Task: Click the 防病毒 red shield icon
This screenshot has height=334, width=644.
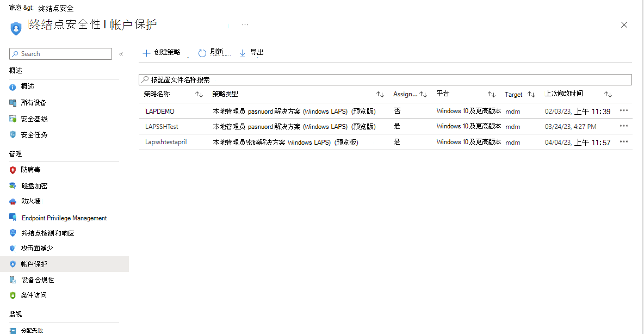Action: tap(13, 170)
